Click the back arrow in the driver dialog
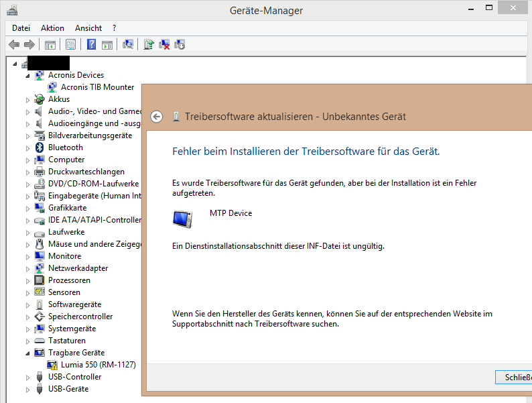The image size is (532, 403). point(157,117)
